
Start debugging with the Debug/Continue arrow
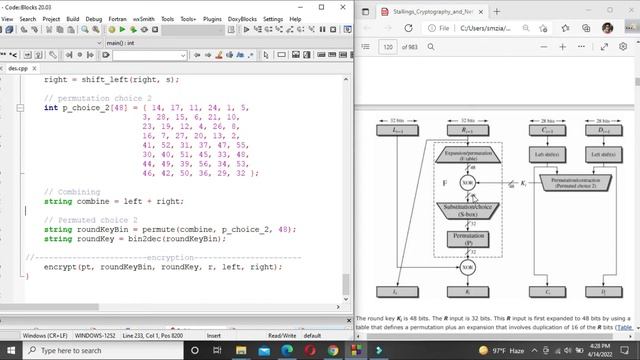click(246, 29)
